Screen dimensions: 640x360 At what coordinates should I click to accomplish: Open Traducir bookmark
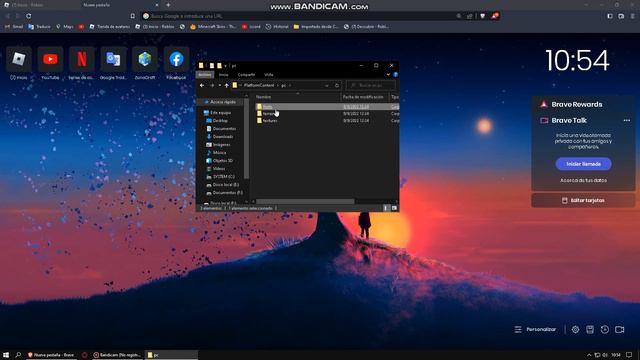pyautogui.click(x=39, y=27)
